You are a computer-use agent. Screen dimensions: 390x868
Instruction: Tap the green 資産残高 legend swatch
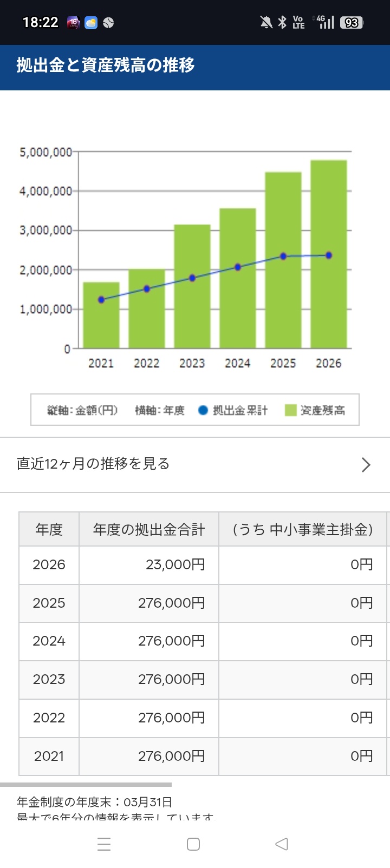pyautogui.click(x=291, y=410)
